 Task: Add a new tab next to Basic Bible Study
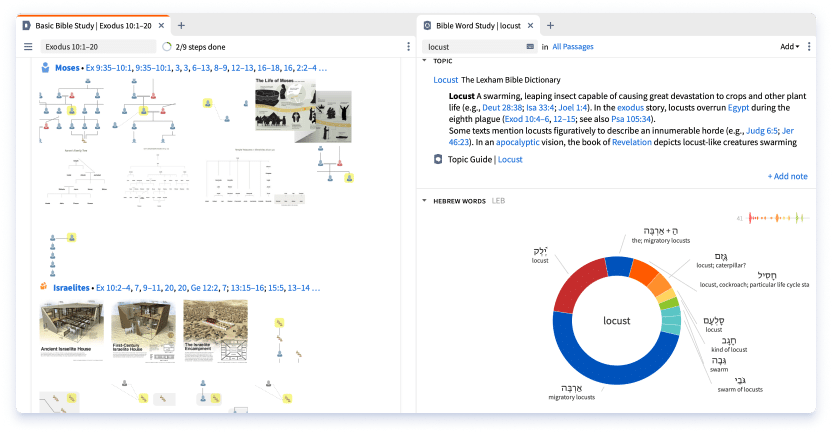tap(180, 25)
